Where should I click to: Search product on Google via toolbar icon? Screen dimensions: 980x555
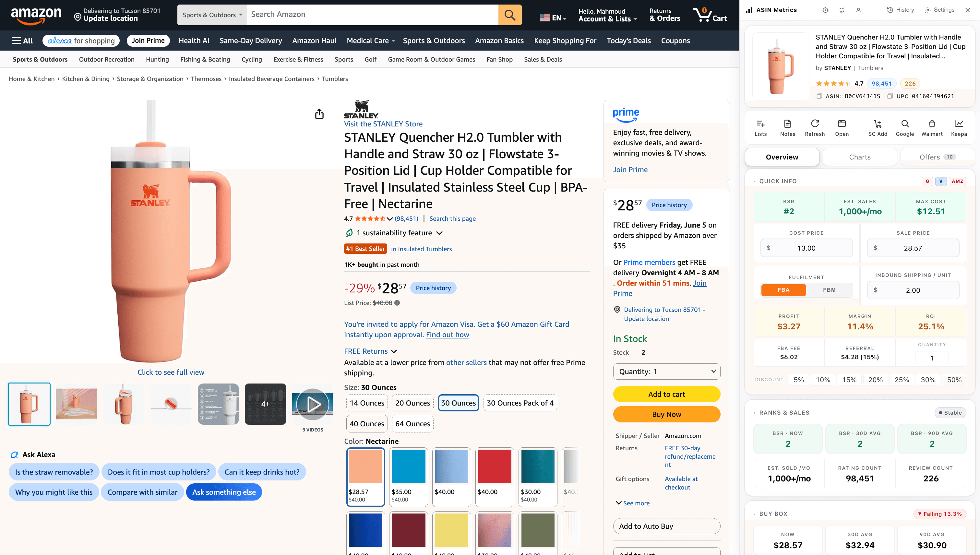point(904,128)
